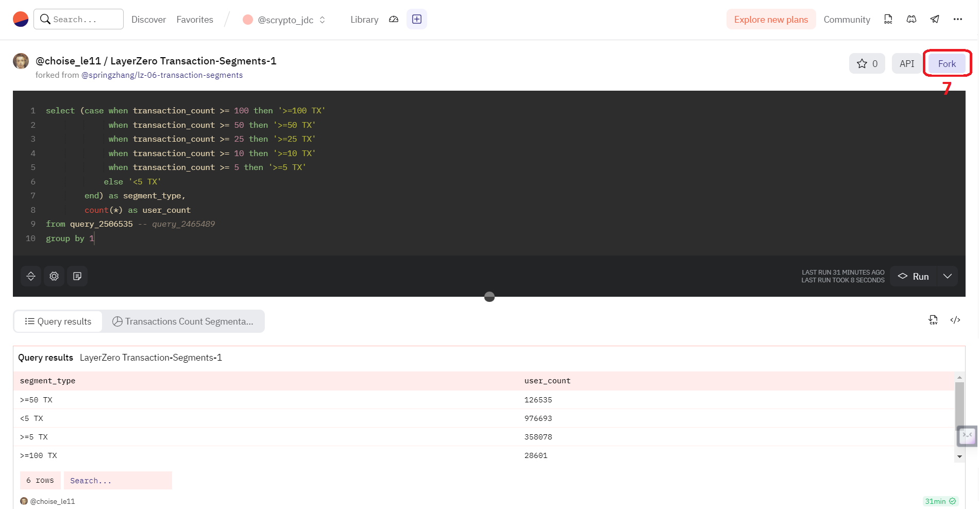Click the scrollbar down arrow in results
This screenshot has height=509, width=980.
(x=959, y=456)
